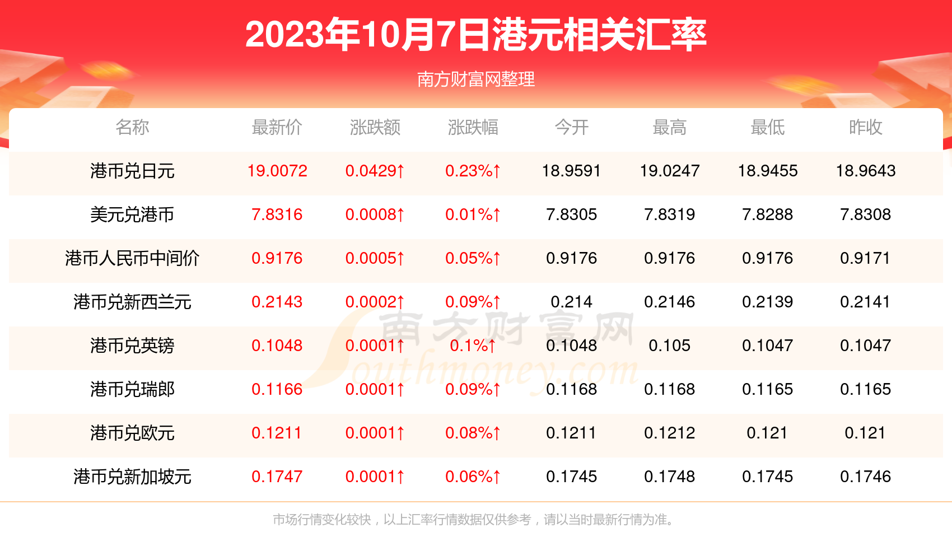This screenshot has height=560, width=952.
Task: Select the 港币人民币中间价 row name
Action: [x=132, y=258]
